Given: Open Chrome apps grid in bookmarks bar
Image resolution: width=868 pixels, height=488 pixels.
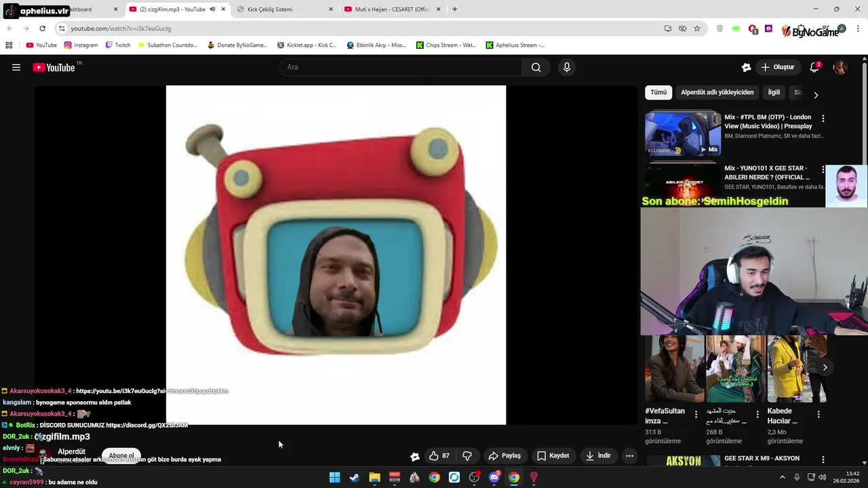Looking at the screenshot, I should (9, 45).
